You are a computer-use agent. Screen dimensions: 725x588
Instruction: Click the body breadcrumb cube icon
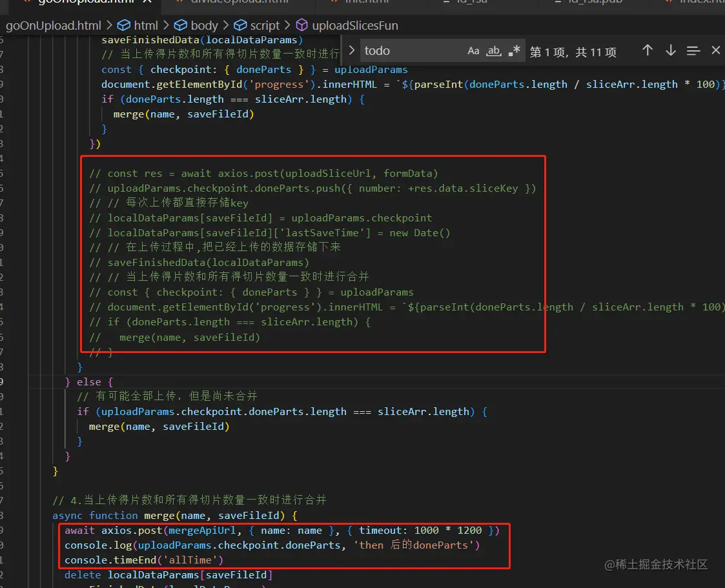[x=180, y=25]
